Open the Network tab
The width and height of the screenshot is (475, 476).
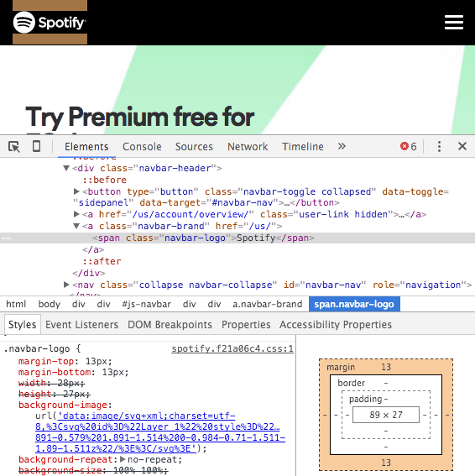pos(248,147)
